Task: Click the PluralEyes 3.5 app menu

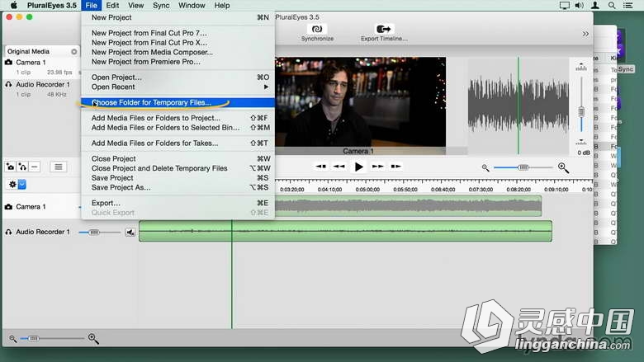Action: click(x=52, y=5)
